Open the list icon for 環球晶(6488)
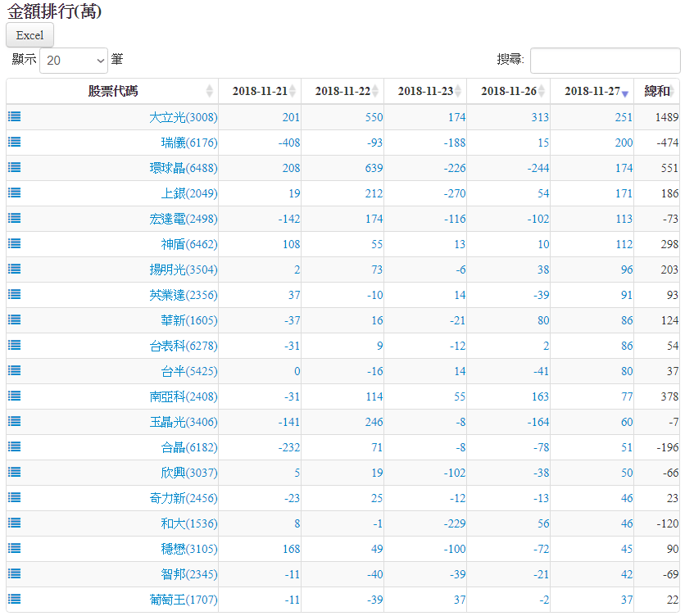685x616 pixels. coord(15,167)
